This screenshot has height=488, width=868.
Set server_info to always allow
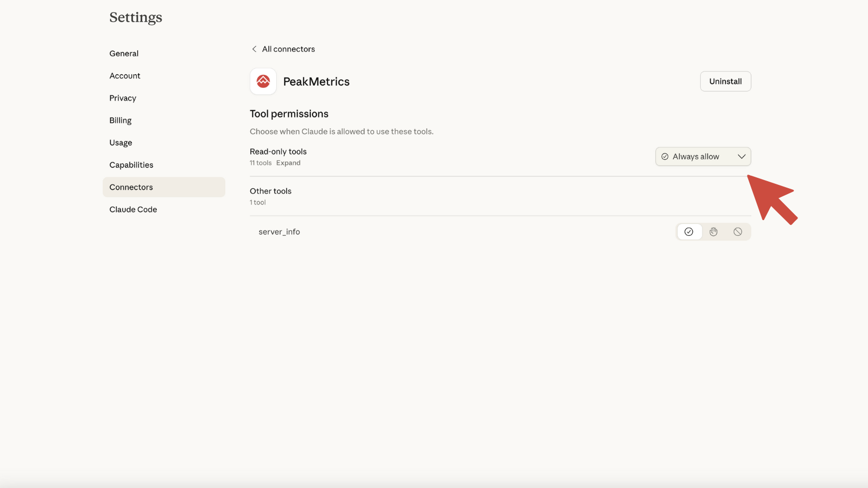[x=689, y=232]
